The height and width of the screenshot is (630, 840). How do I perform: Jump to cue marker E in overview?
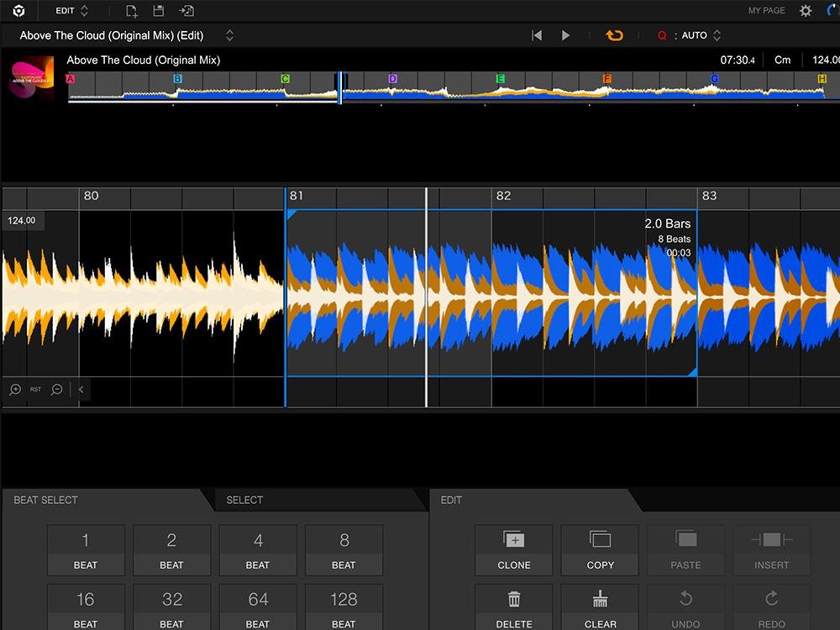point(500,79)
